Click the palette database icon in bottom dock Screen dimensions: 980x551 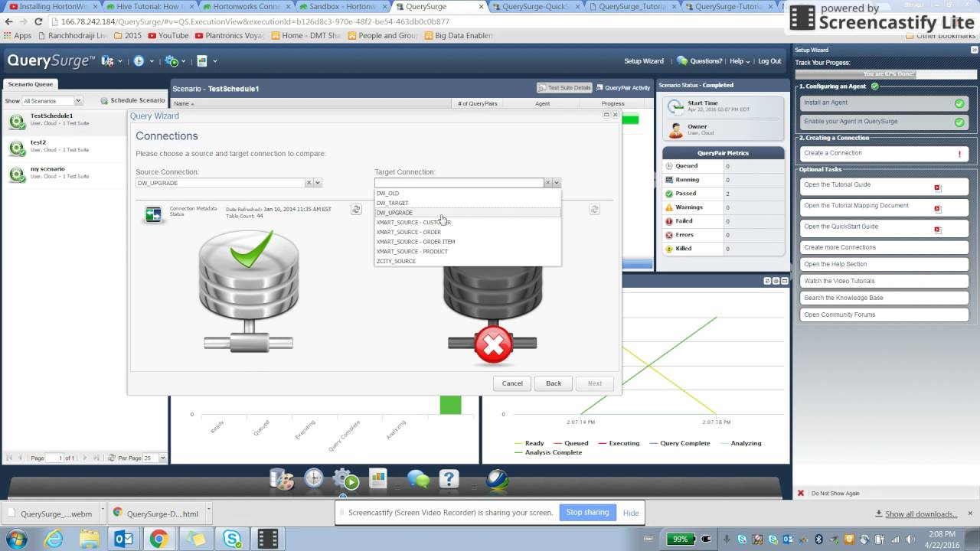click(282, 480)
